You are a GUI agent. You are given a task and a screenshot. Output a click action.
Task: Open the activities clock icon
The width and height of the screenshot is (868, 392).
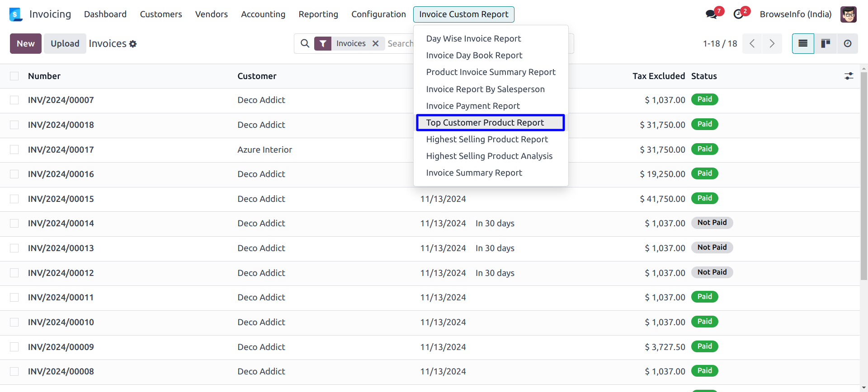pyautogui.click(x=738, y=14)
